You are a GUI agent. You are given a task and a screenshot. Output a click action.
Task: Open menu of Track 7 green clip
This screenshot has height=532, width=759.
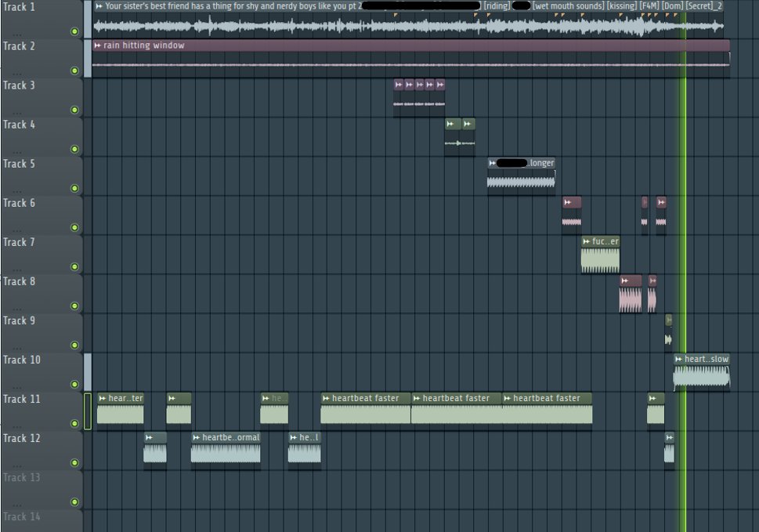[x=586, y=241]
